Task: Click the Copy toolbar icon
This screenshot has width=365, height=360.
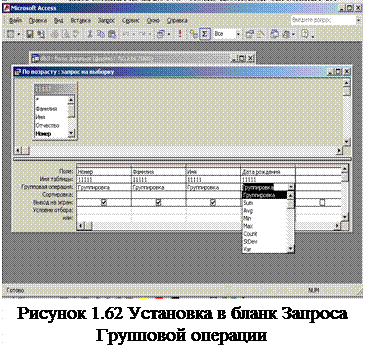Action: coord(101,34)
